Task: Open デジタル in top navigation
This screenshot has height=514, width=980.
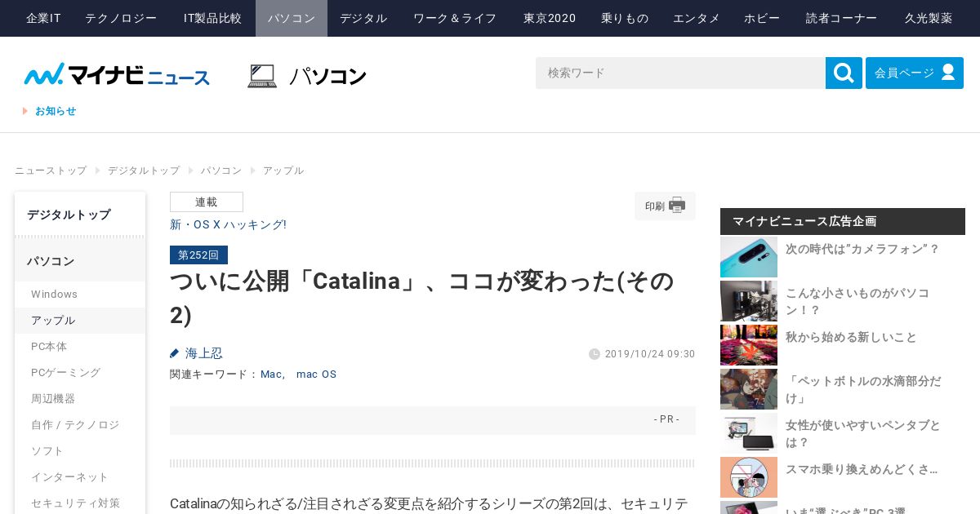Action: [363, 18]
